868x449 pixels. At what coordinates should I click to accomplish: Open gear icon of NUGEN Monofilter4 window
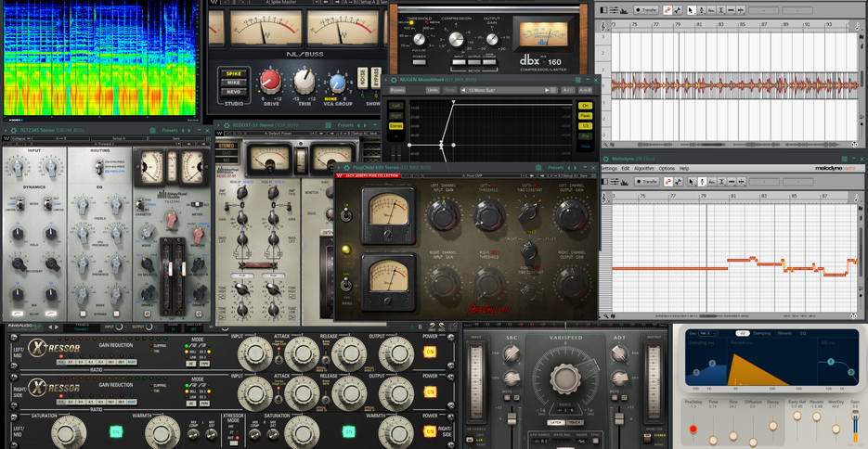point(395,80)
